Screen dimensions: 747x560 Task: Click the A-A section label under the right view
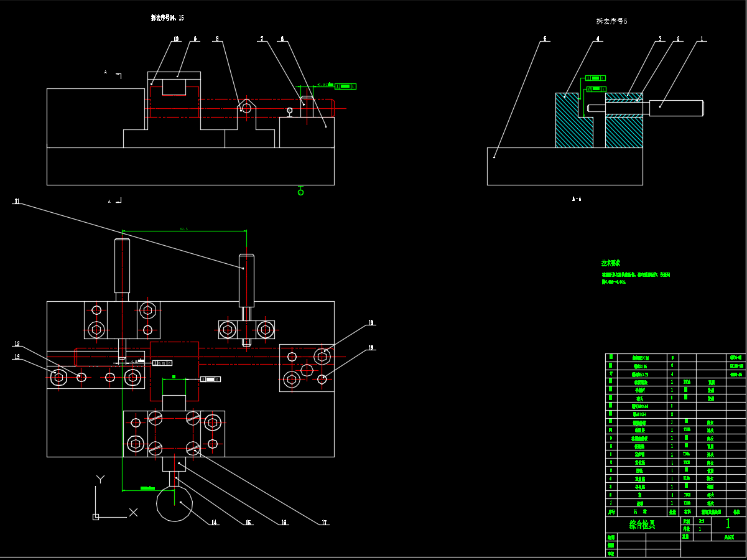click(577, 199)
